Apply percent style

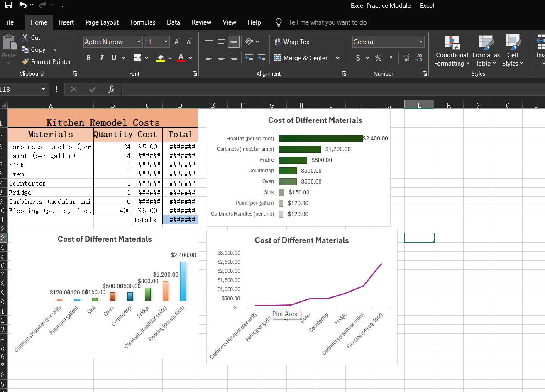click(379, 58)
